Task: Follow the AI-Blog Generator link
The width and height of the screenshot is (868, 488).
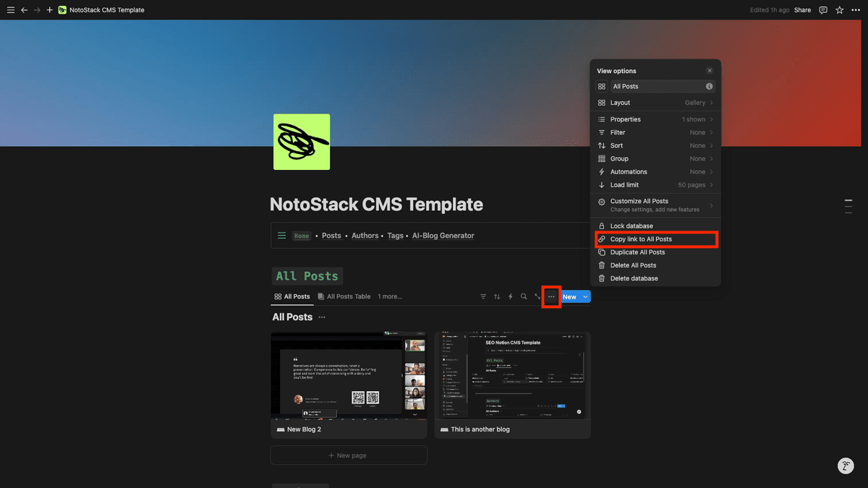Action: pos(443,236)
